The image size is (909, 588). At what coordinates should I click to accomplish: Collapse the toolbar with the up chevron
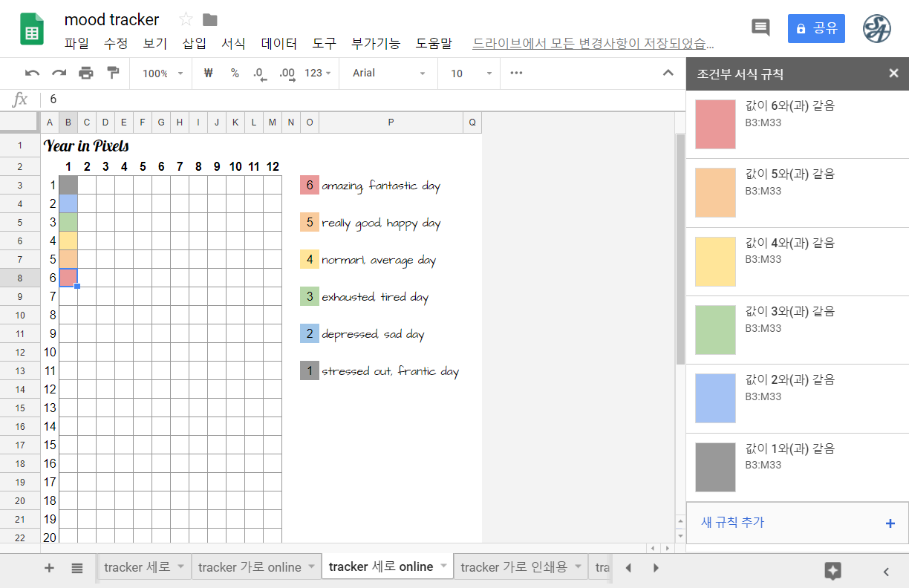668,73
